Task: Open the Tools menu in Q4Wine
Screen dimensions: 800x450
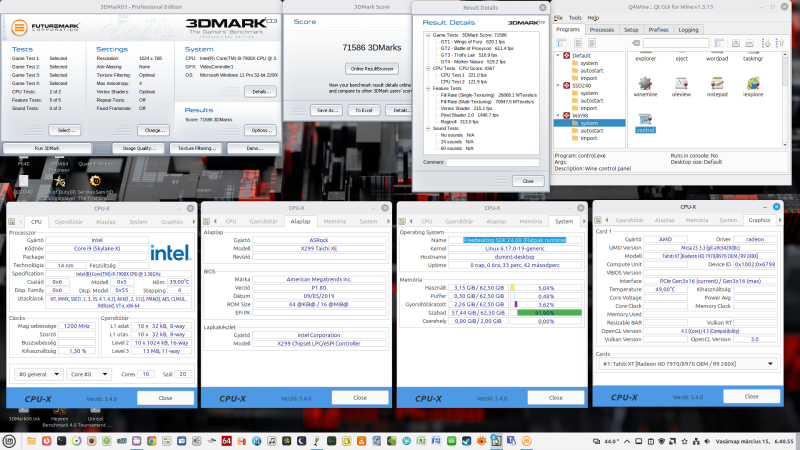Action: (575, 17)
